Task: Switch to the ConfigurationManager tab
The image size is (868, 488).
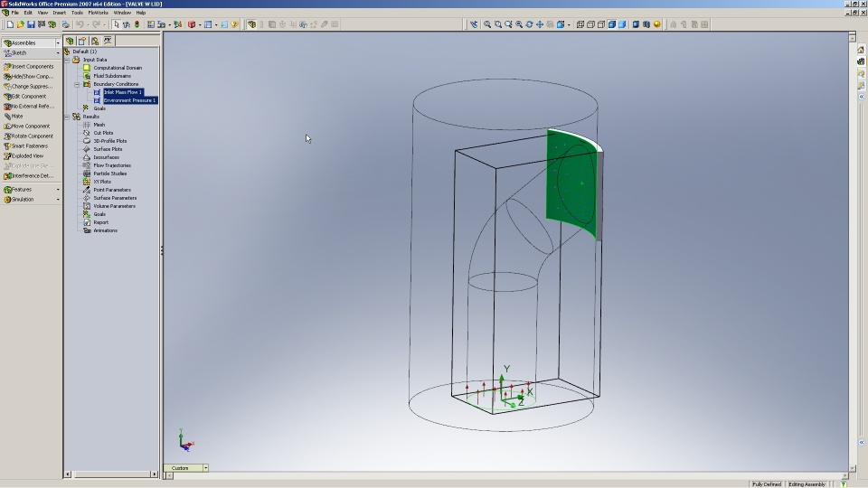Action: point(95,41)
